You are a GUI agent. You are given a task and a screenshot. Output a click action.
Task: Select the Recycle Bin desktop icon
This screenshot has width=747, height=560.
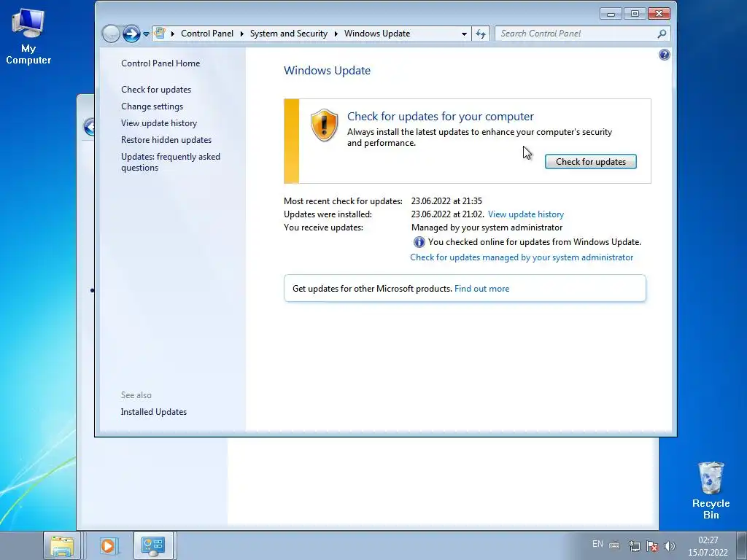coord(711,491)
